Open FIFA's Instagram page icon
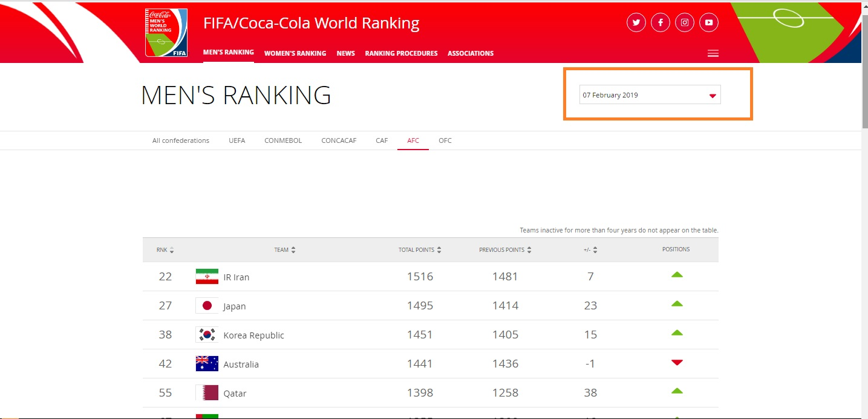Image resolution: width=868 pixels, height=419 pixels. [x=685, y=23]
